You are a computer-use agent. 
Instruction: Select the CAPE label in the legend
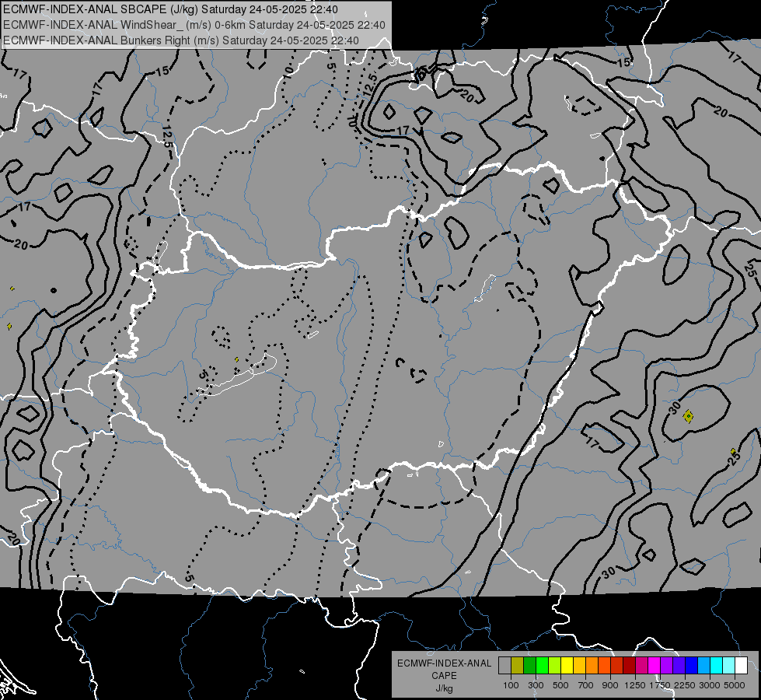[444, 676]
